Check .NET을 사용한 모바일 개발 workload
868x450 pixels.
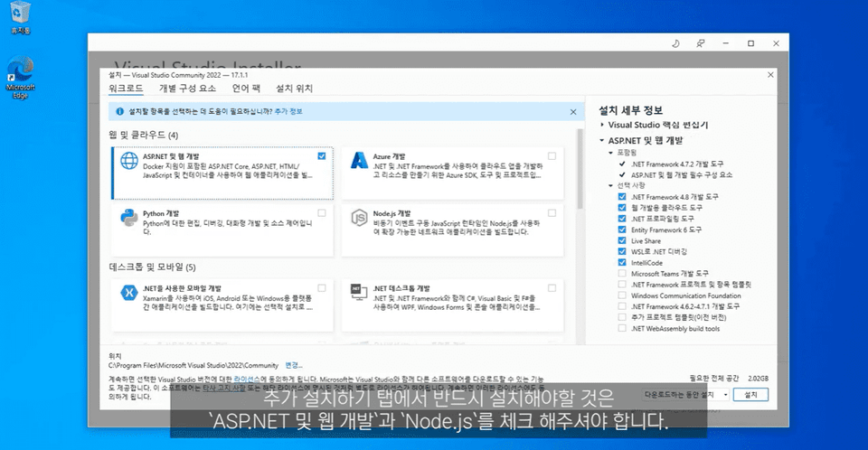[322, 288]
